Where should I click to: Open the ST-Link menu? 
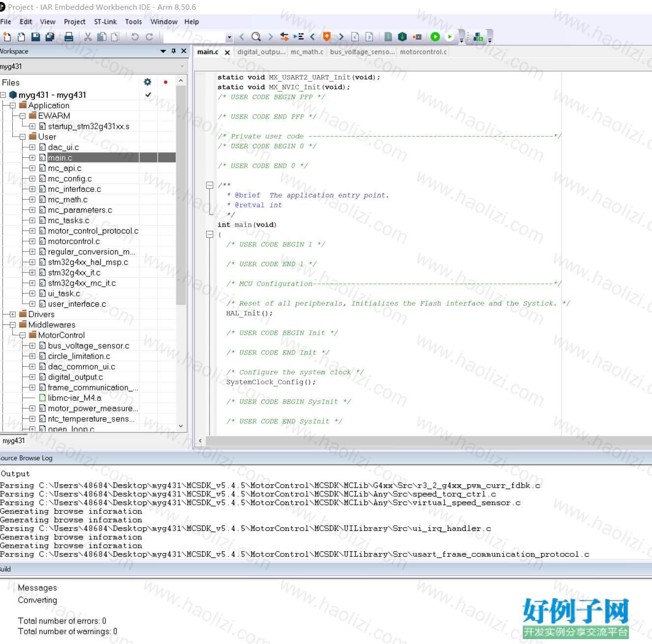105,22
